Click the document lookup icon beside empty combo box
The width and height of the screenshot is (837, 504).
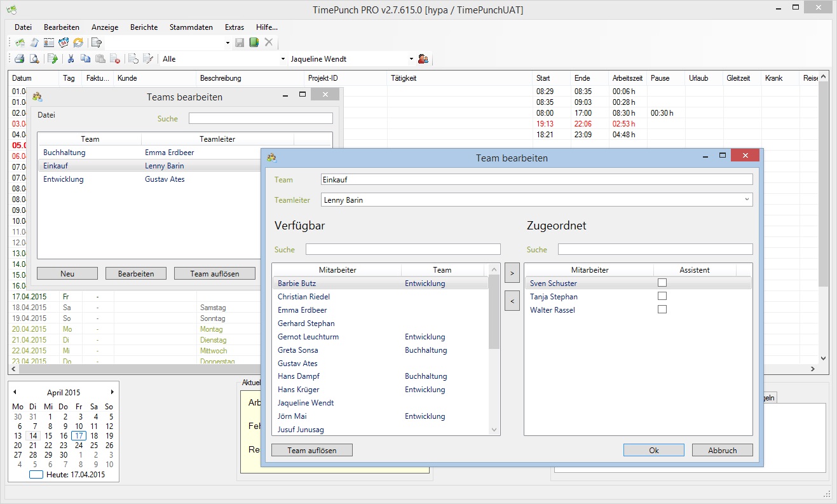(x=97, y=43)
